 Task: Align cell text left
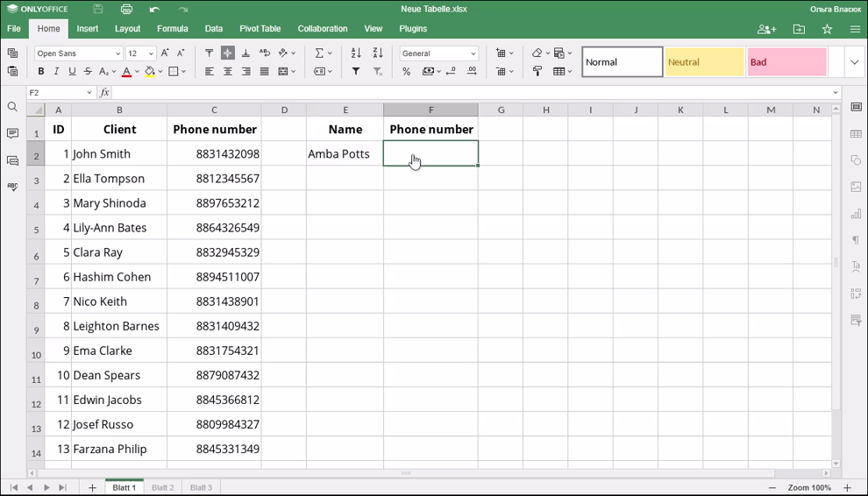pos(210,71)
